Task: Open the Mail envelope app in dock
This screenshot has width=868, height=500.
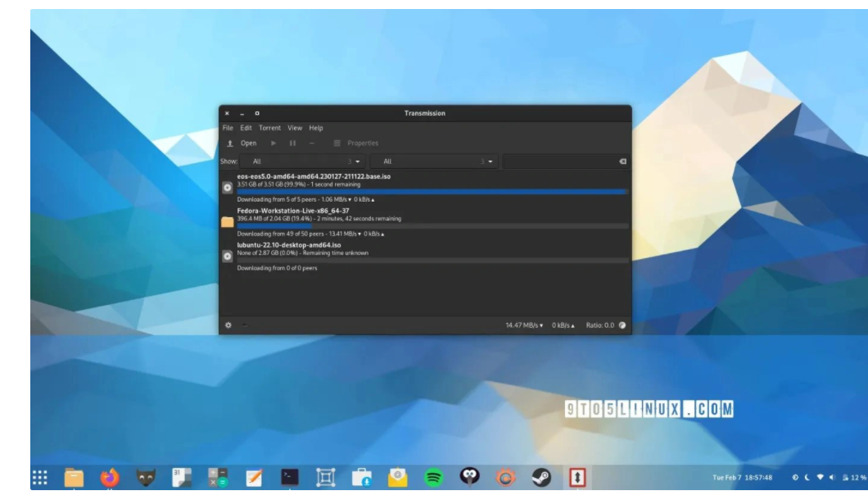Action: (397, 477)
